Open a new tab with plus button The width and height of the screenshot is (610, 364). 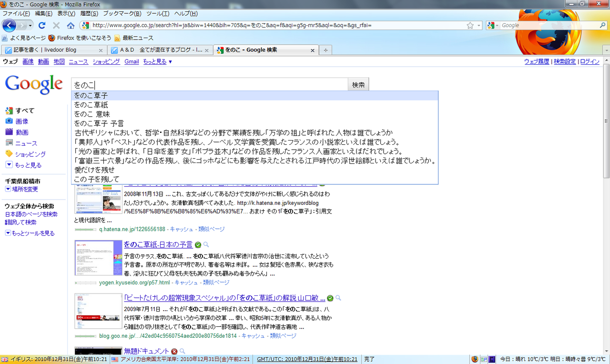pos(326,50)
